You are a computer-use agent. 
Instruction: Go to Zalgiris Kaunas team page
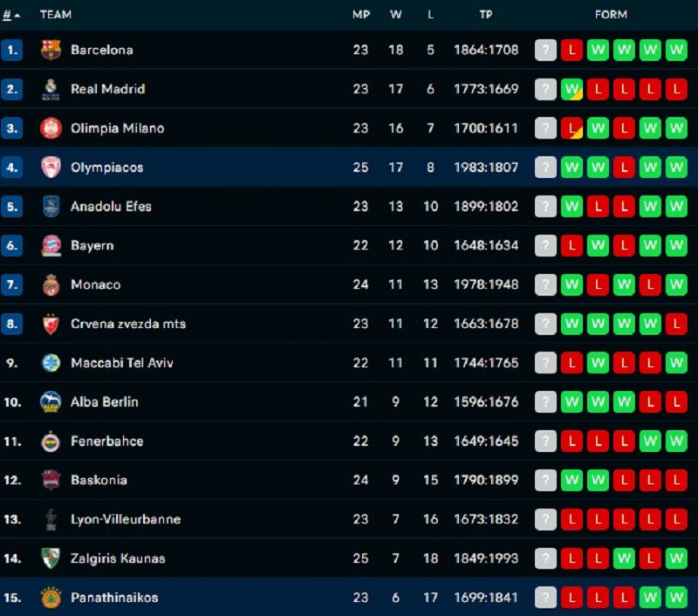tap(118, 558)
